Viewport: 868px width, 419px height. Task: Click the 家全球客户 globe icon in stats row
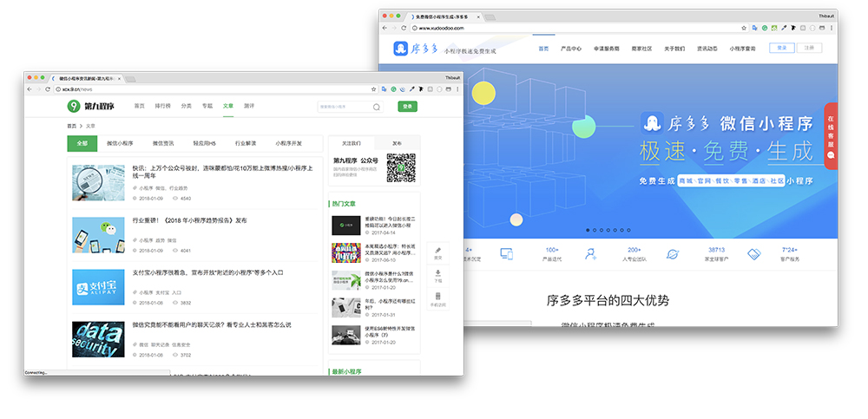pos(673,254)
